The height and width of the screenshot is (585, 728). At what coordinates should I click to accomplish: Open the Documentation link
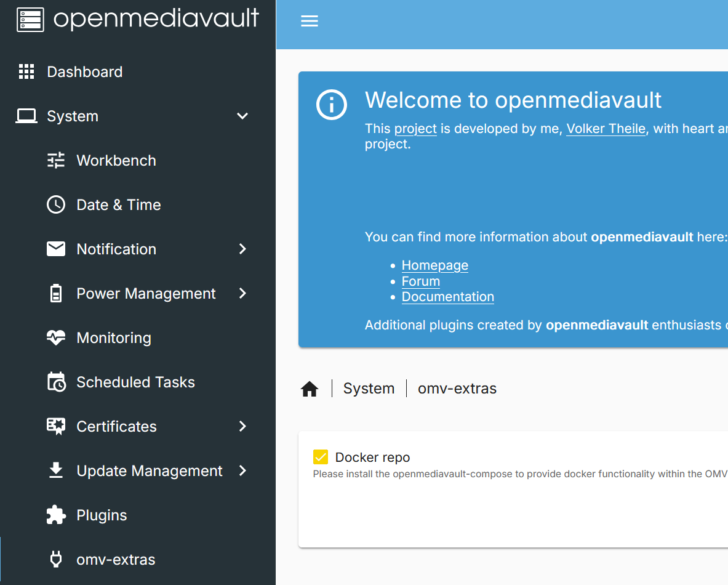pyautogui.click(x=448, y=297)
